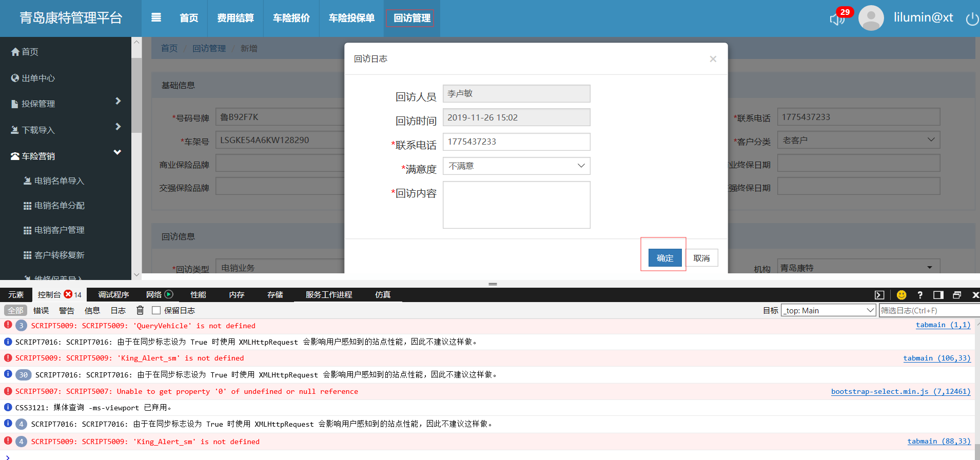The width and height of the screenshot is (980, 460).
Task: Expand the 投保管理 sidebar menu
Action: tap(66, 104)
